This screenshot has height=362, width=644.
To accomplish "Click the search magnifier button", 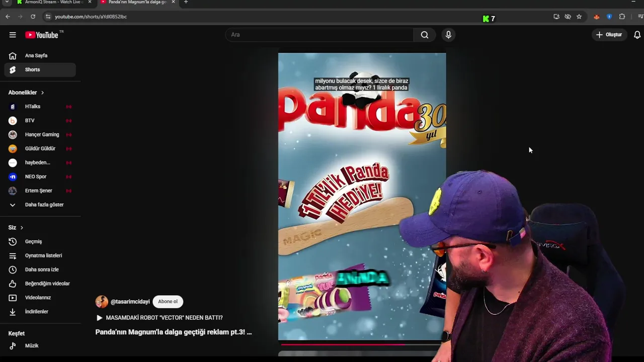I will (x=425, y=35).
